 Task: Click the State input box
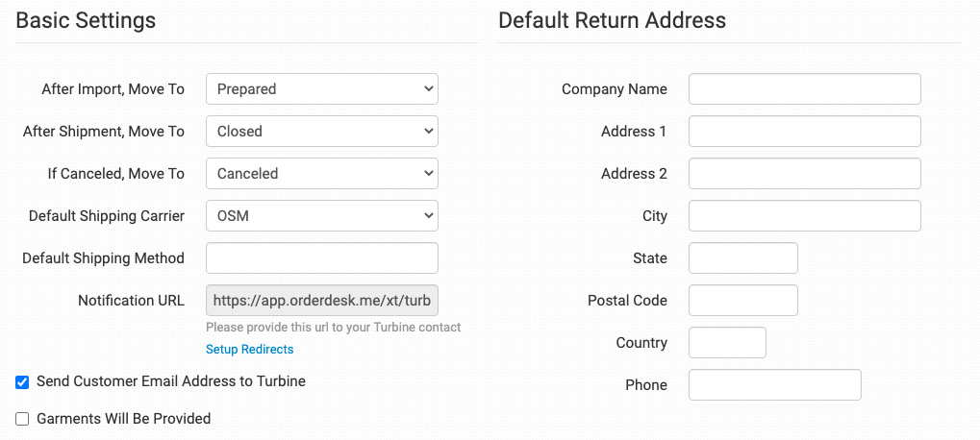pyautogui.click(x=743, y=258)
